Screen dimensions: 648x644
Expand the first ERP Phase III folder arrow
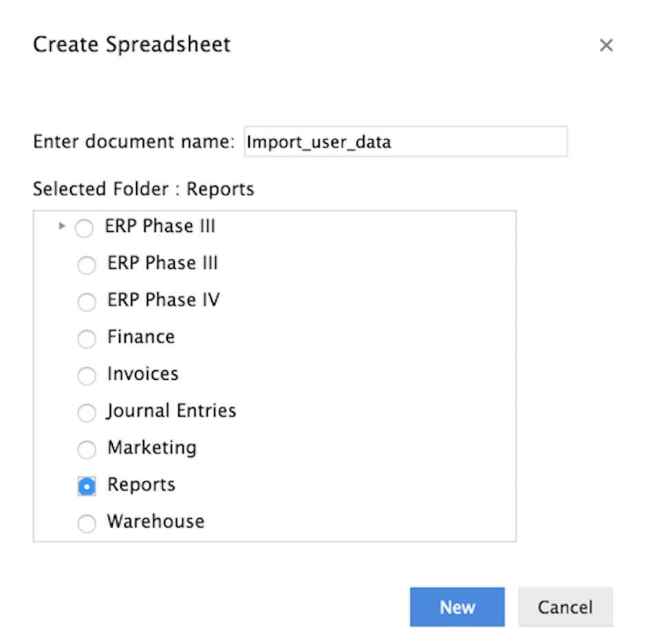tap(62, 226)
